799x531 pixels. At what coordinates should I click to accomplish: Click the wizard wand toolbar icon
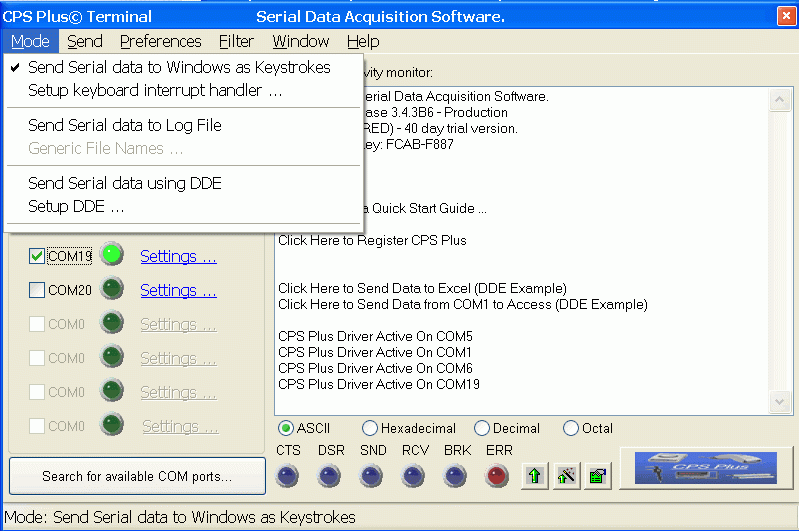[x=566, y=476]
